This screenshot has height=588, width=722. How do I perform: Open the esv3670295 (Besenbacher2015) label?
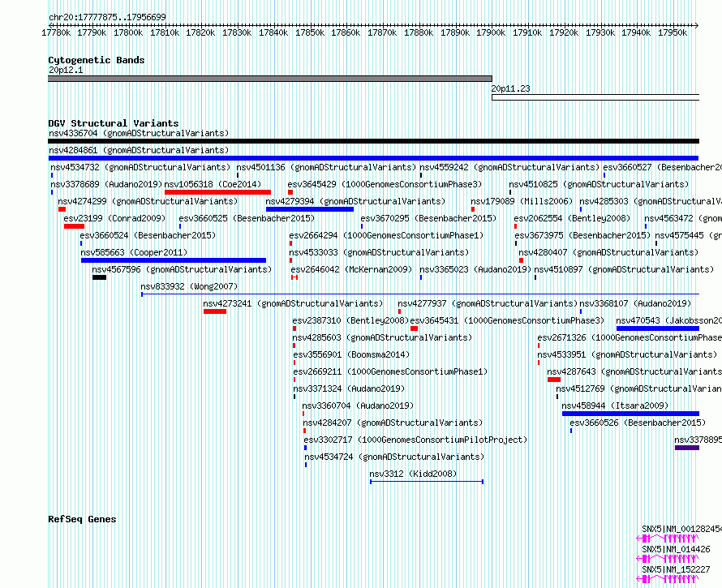point(428,218)
